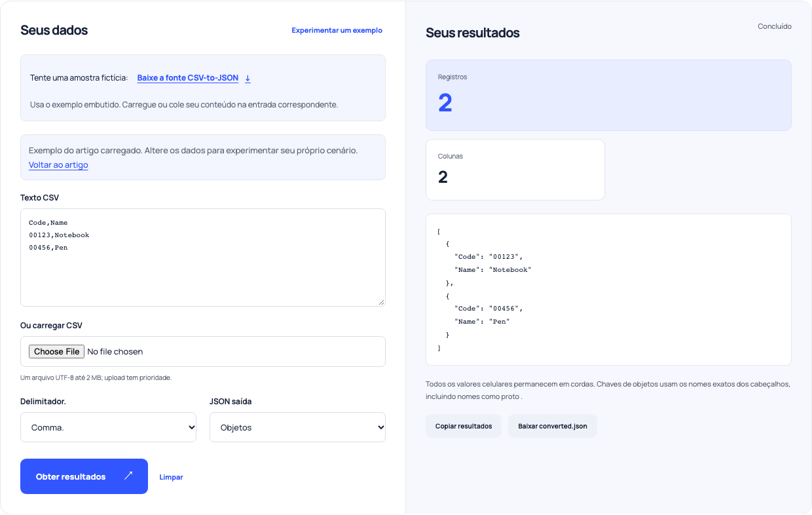
Task: Click Experimentar um exemplo link
Action: coord(337,30)
